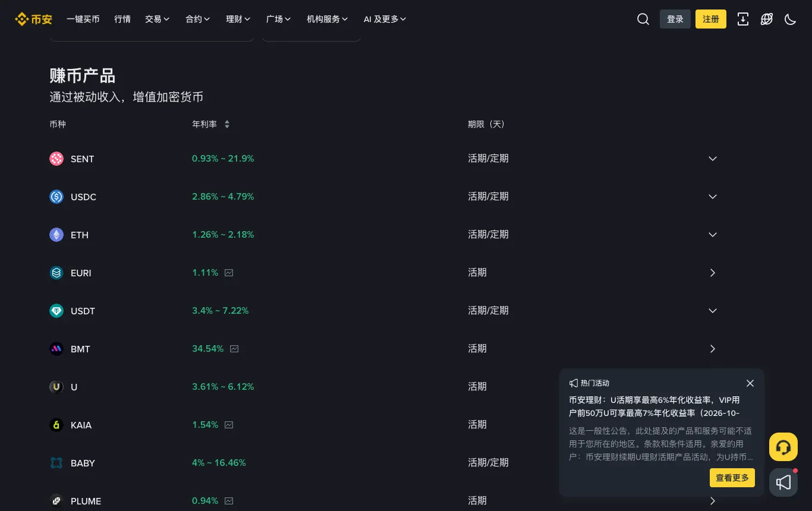Open the 合约 dropdown menu

(198, 19)
